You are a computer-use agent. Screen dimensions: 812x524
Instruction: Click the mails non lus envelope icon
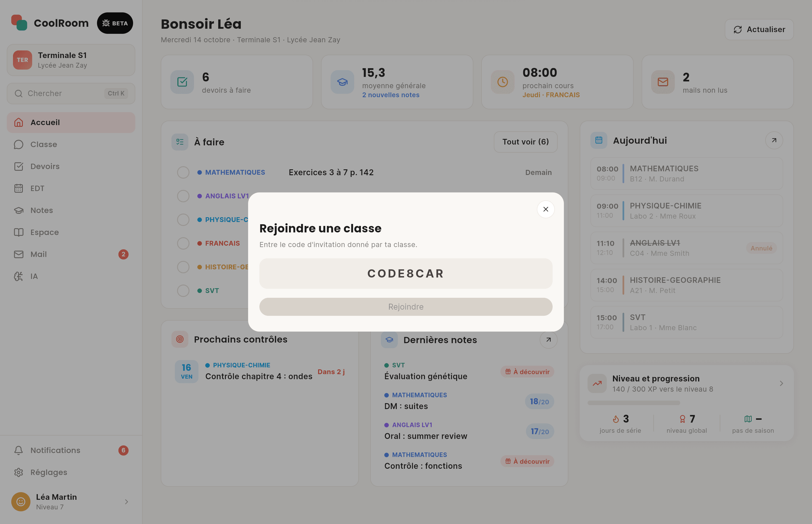[x=663, y=82]
